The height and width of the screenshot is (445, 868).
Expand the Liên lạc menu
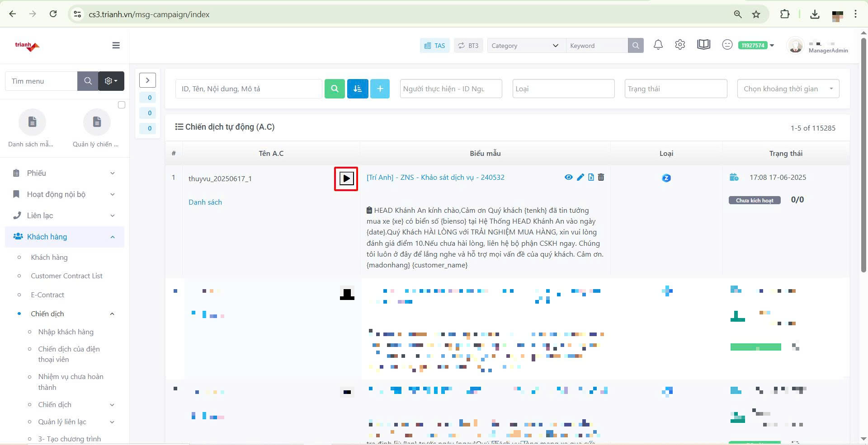tap(65, 215)
